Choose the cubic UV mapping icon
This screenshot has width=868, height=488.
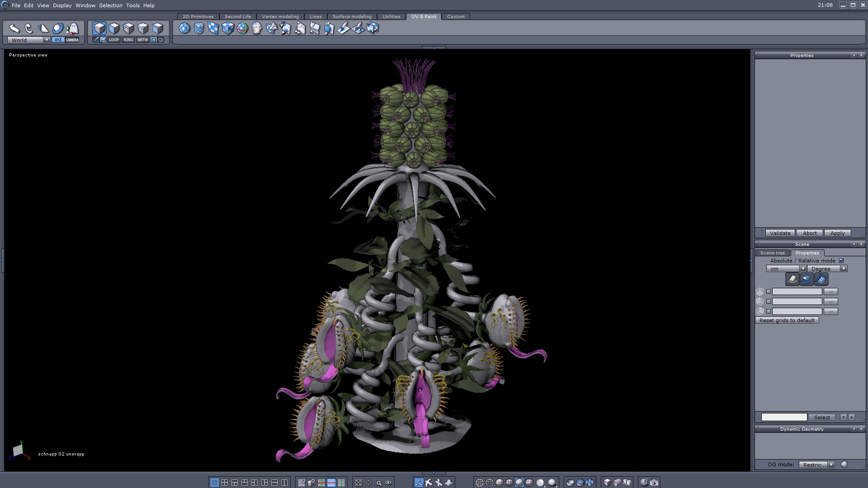[x=228, y=28]
